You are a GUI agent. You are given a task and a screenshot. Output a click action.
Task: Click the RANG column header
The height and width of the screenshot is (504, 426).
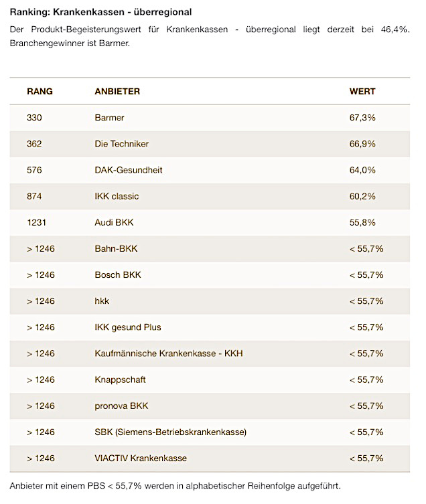tap(40, 91)
